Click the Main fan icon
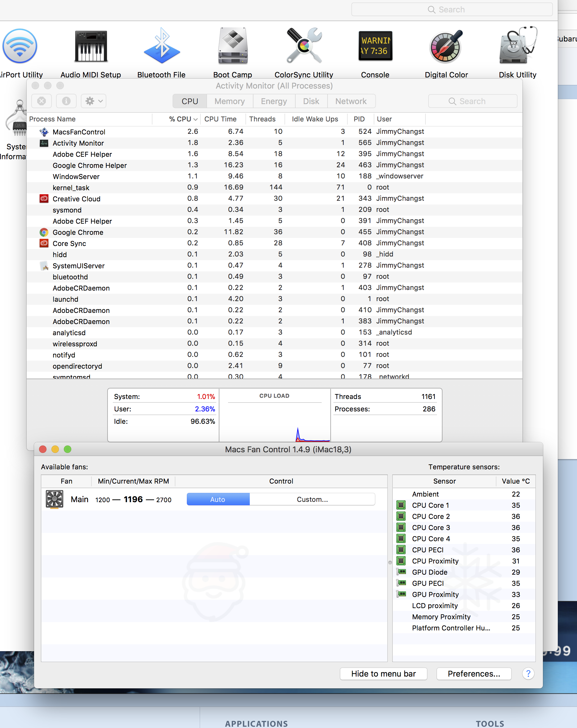Image resolution: width=577 pixels, height=728 pixels. point(55,499)
